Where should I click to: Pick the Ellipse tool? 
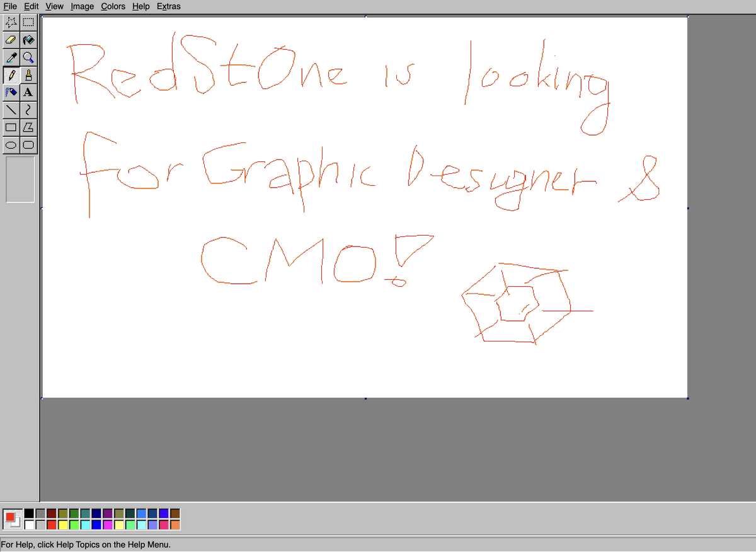tap(11, 144)
